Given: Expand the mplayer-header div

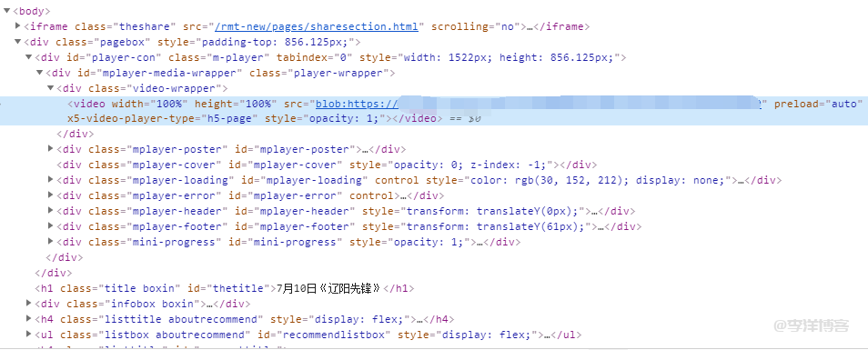Looking at the screenshot, I should coord(50,211).
